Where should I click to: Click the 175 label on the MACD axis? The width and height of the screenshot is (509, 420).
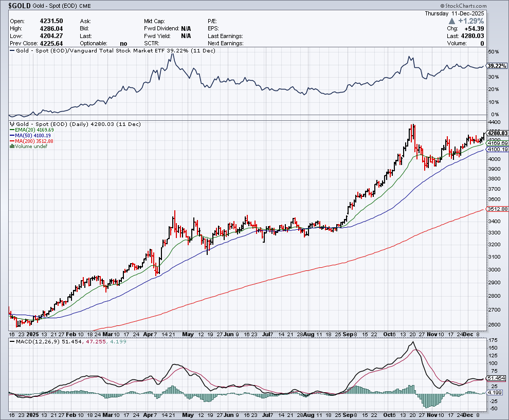tap(493, 340)
